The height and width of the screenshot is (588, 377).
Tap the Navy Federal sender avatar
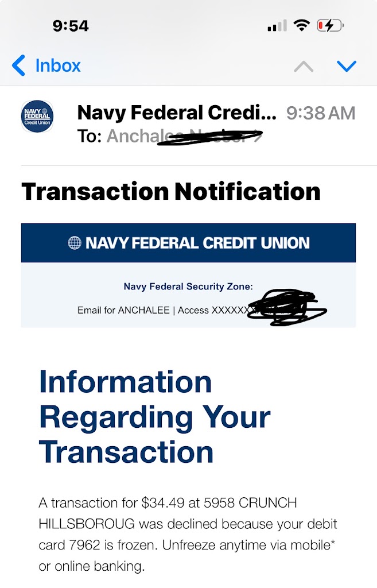(x=37, y=116)
